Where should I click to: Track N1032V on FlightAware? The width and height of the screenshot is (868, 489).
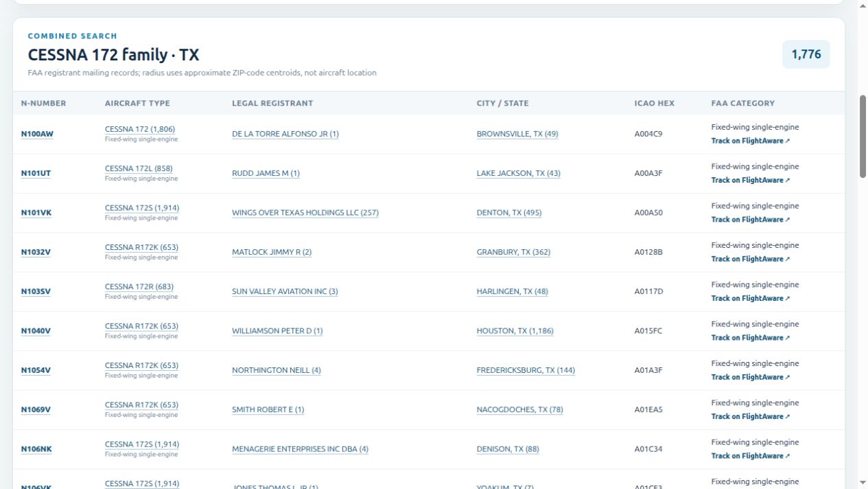[x=751, y=259]
